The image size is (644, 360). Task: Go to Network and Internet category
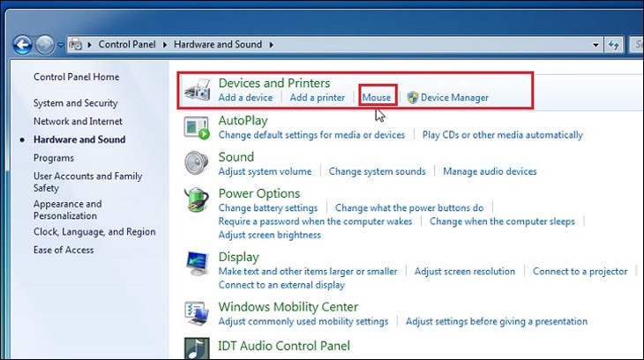(x=78, y=122)
